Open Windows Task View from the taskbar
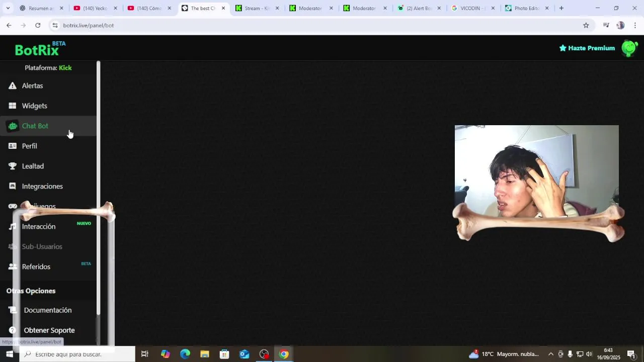Screen dimensions: 644x362 144,354
